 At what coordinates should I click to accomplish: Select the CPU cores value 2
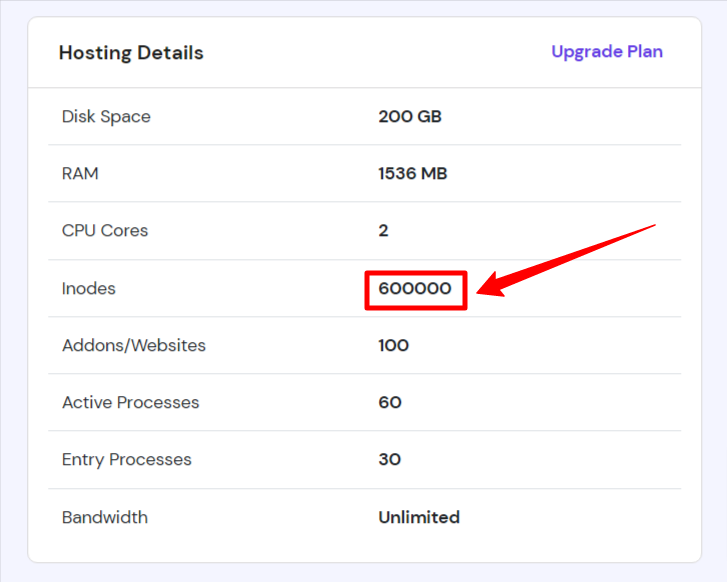point(383,230)
